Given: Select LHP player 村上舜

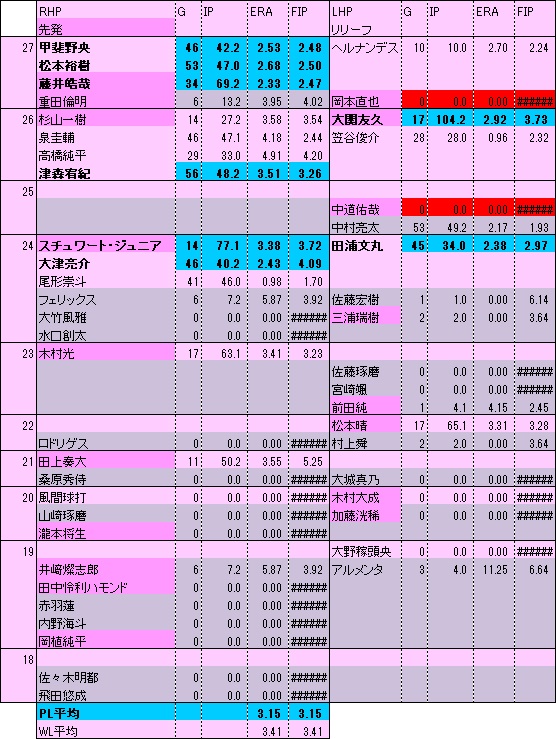Looking at the screenshot, I should pos(365,443).
